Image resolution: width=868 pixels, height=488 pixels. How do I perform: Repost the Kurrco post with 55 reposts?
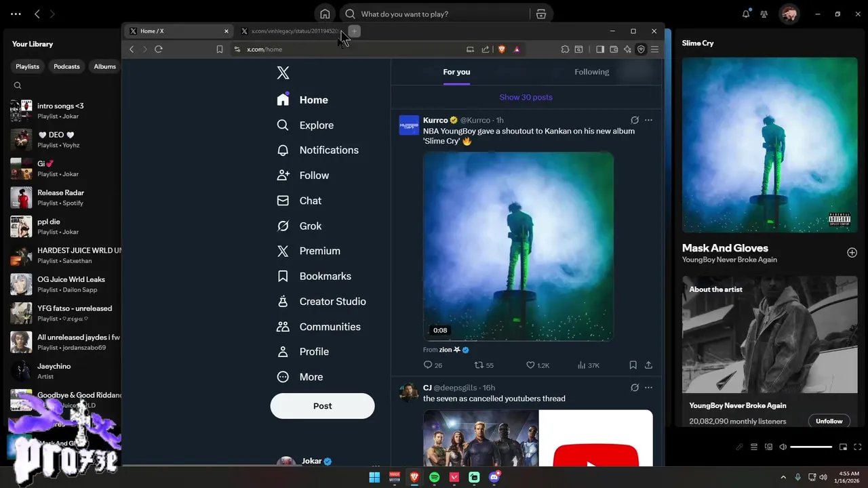coord(484,365)
